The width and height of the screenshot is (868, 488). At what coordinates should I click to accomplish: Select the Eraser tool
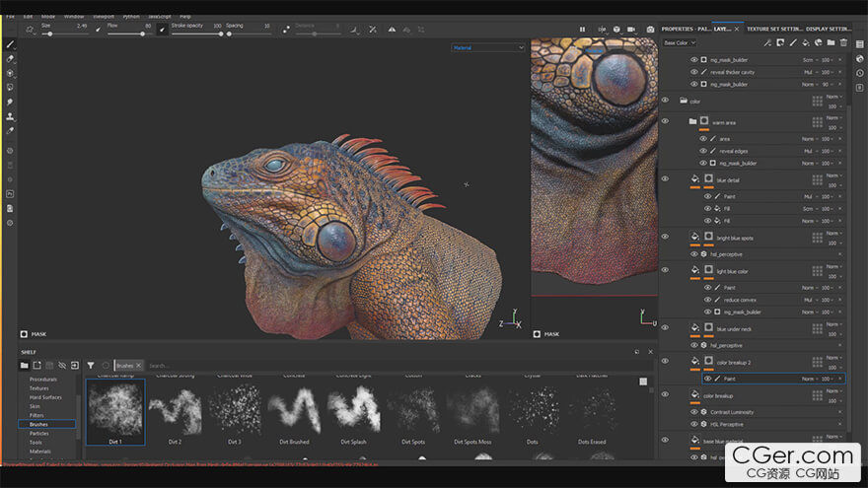tap(10, 58)
